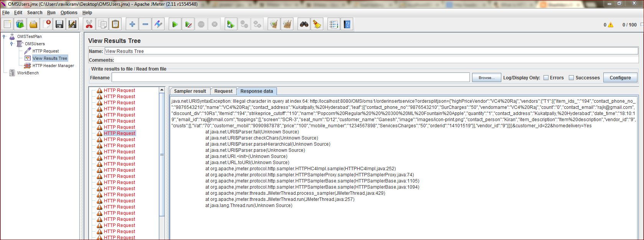644x240 pixels.
Task: Expand all nodes with the plus icon
Action: pyautogui.click(x=132, y=25)
